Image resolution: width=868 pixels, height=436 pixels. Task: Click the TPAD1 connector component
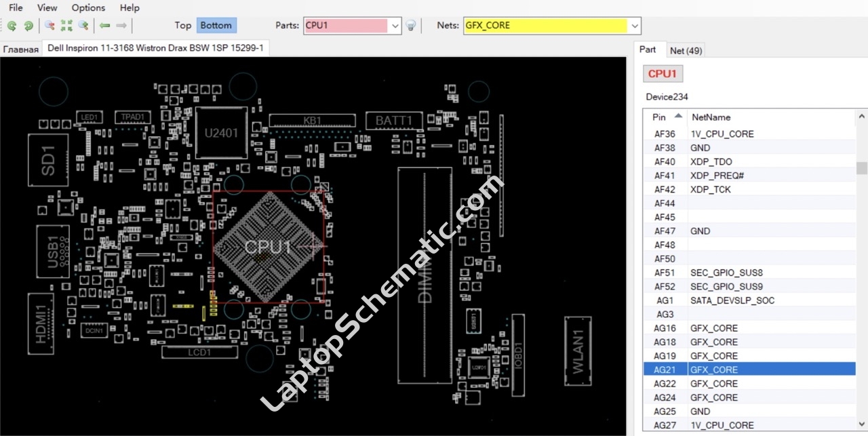click(133, 117)
